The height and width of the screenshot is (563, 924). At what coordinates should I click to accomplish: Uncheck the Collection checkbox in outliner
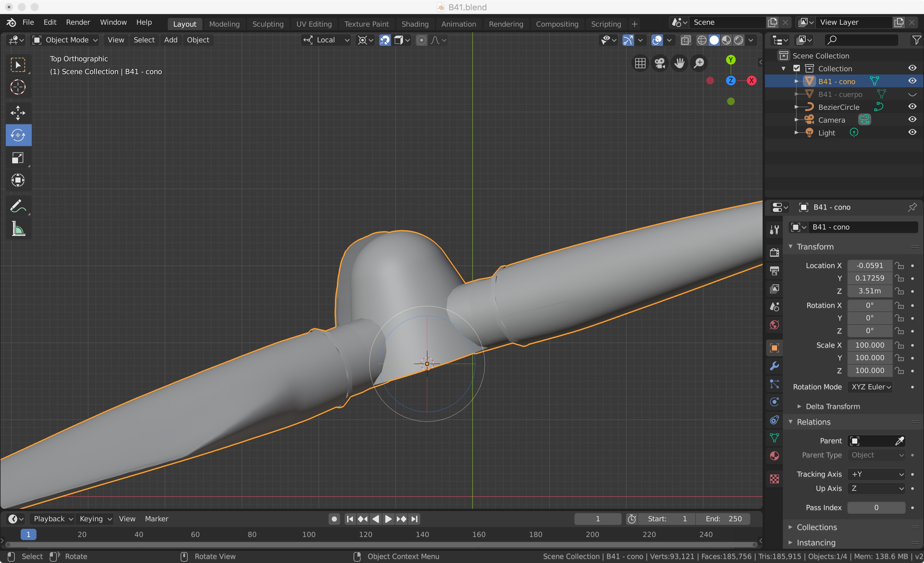click(x=797, y=68)
